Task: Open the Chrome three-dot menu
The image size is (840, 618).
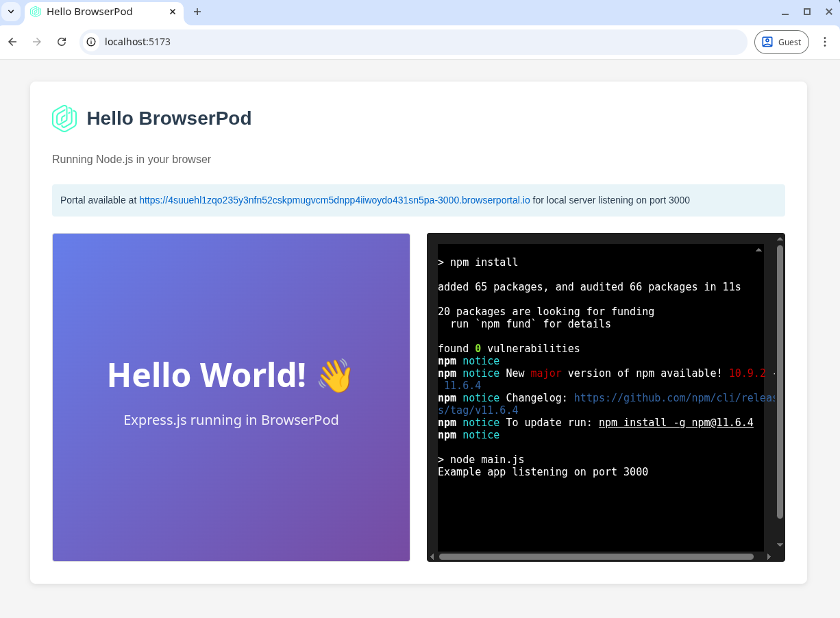Action: (x=825, y=42)
